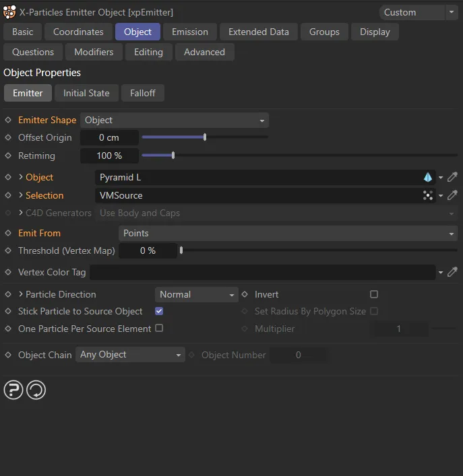Image resolution: width=463 pixels, height=476 pixels.
Task: Select the active Object tab
Action: click(137, 32)
